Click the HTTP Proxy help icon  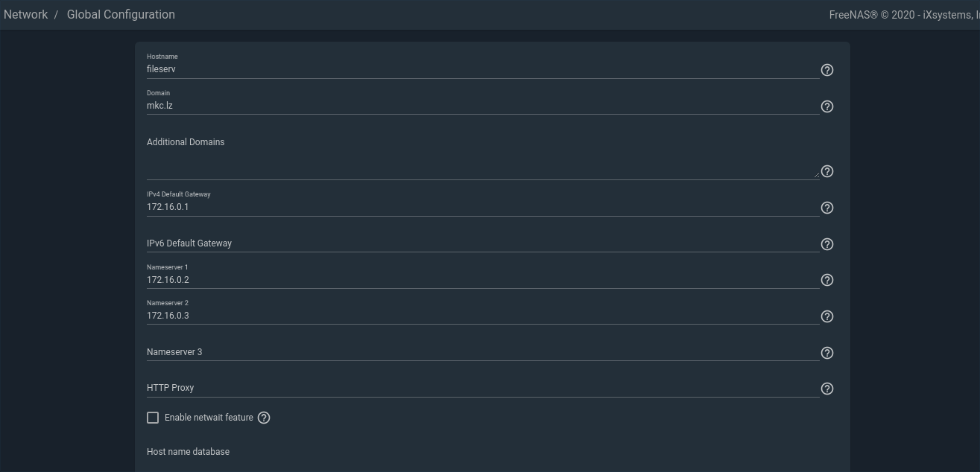coord(826,389)
